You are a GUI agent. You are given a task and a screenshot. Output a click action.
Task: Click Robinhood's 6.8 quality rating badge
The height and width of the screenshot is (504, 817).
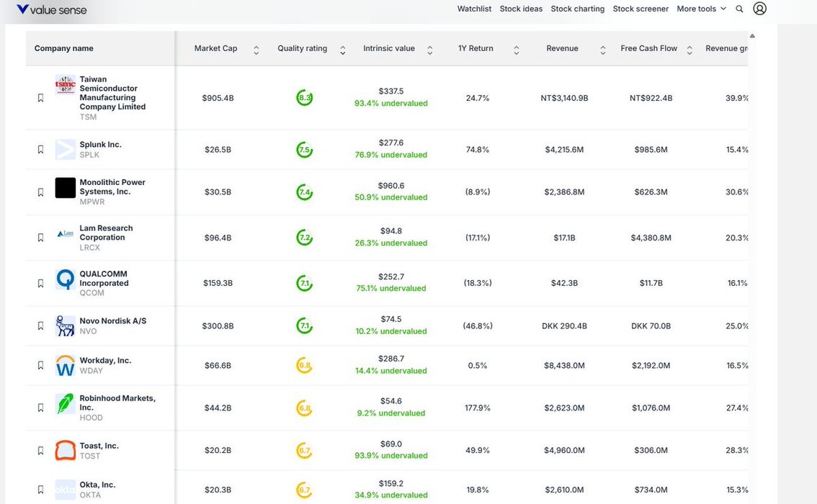[x=304, y=408]
